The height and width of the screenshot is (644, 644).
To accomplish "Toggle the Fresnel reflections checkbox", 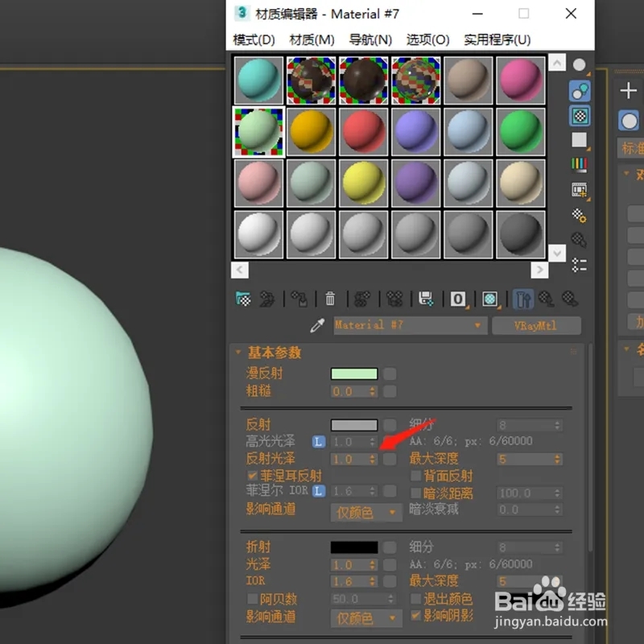I will point(252,476).
